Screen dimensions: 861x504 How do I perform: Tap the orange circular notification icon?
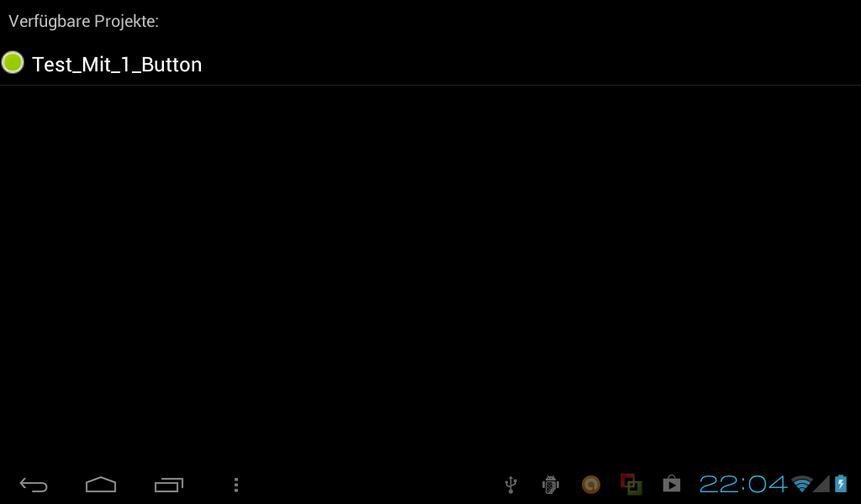click(591, 485)
